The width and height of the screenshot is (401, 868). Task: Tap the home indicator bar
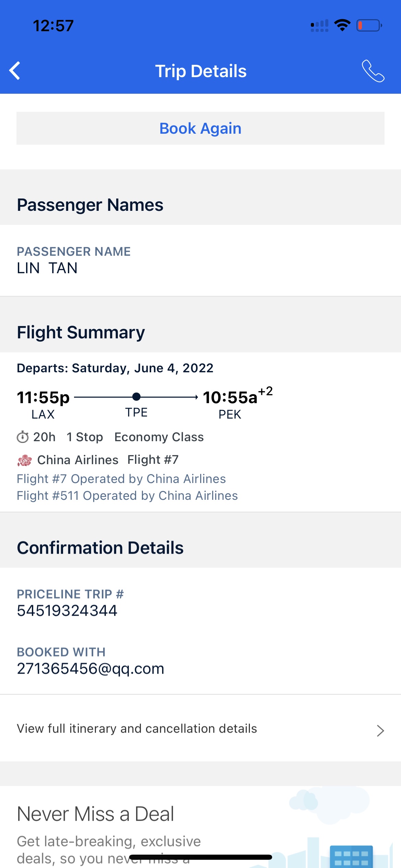pyautogui.click(x=200, y=857)
